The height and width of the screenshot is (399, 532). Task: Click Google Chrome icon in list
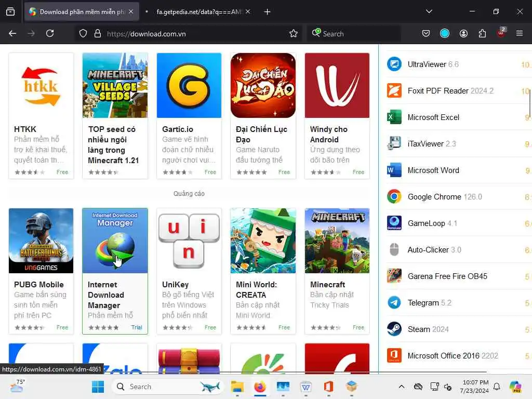pyautogui.click(x=394, y=196)
